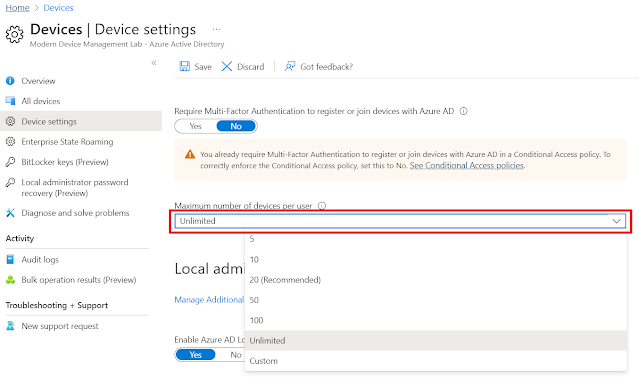Collapse the sidebar with double chevron
The image size is (639, 386).
point(154,63)
